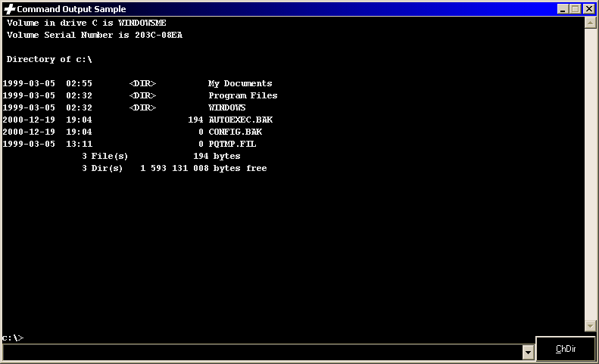The height and width of the screenshot is (364, 599).
Task: Click the 'My Documents' directory entry
Action: (240, 84)
